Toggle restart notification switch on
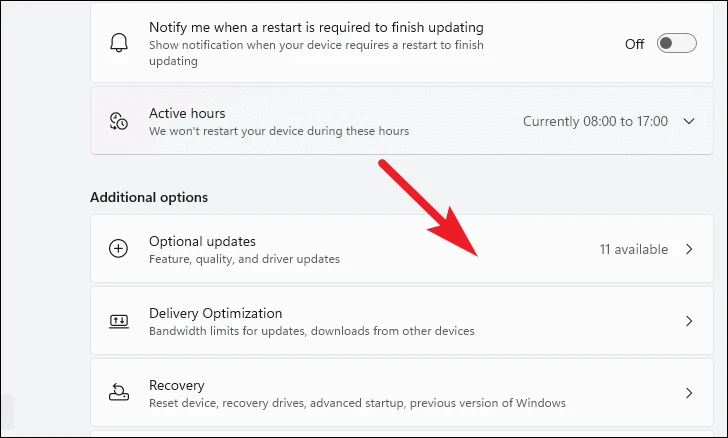Image resolution: width=728 pixels, height=438 pixels. coord(676,43)
